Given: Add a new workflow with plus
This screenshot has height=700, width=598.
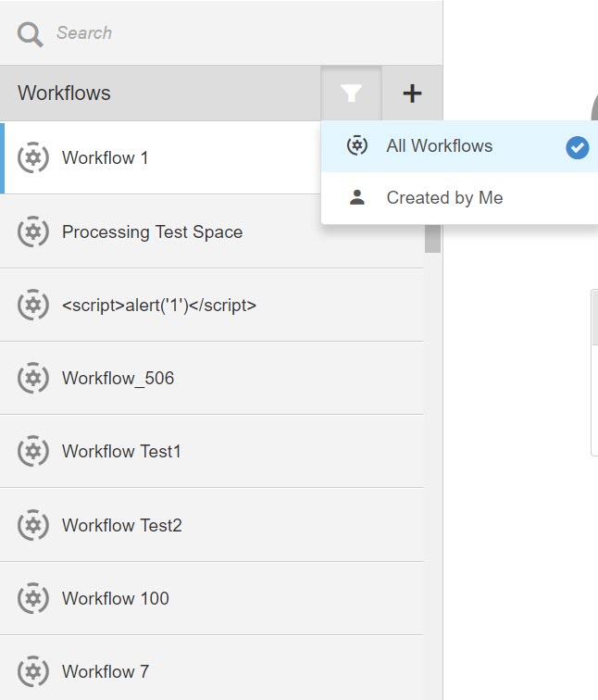Looking at the screenshot, I should [412, 94].
